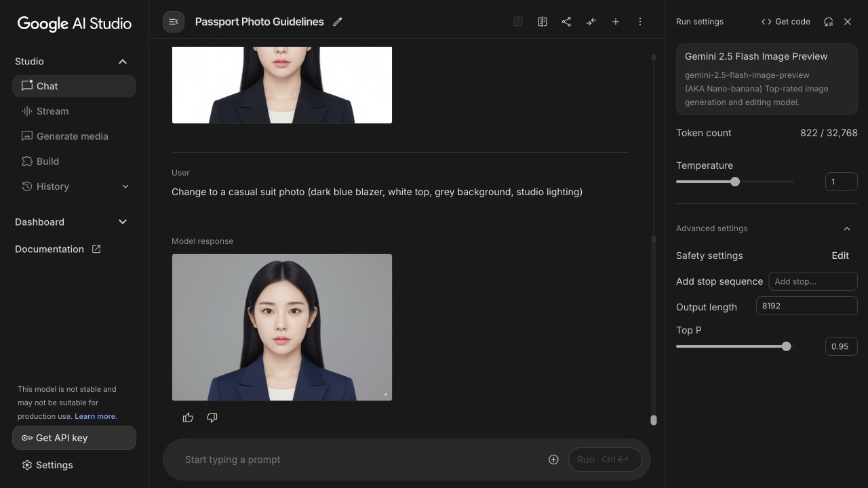The image size is (868, 488).
Task: Open Stream in the sidebar
Action: coord(74,111)
